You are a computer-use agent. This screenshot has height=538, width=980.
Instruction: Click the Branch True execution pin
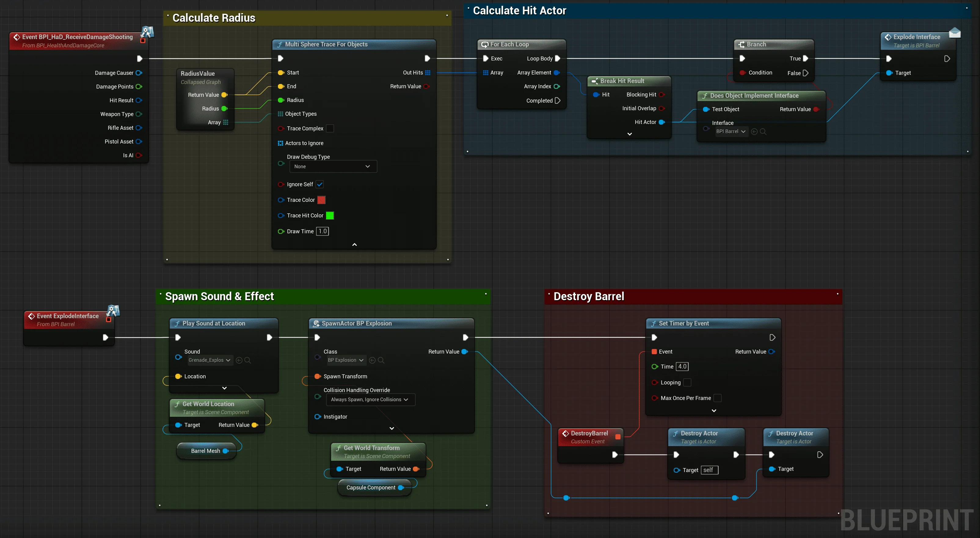pyautogui.click(x=805, y=58)
